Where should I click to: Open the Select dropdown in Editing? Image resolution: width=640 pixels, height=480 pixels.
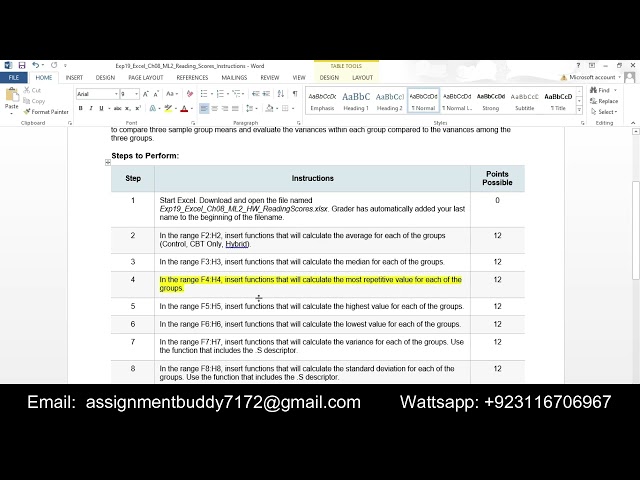click(604, 111)
